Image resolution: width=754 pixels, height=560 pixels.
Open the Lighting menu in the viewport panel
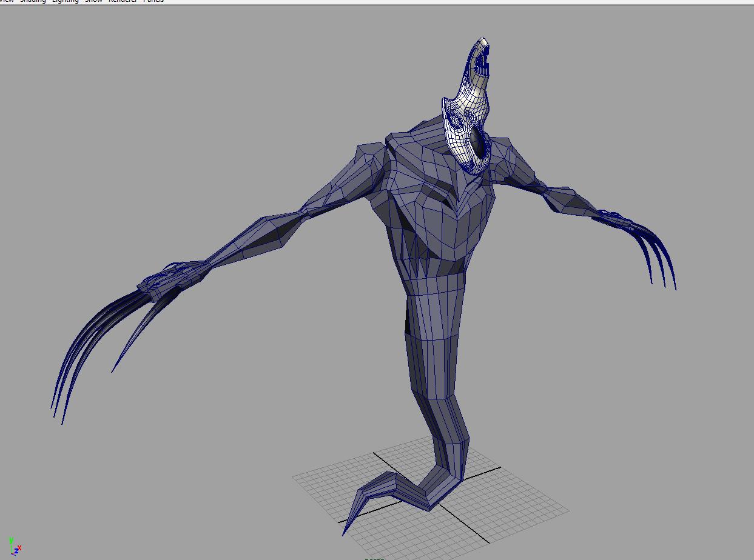(66, 1)
